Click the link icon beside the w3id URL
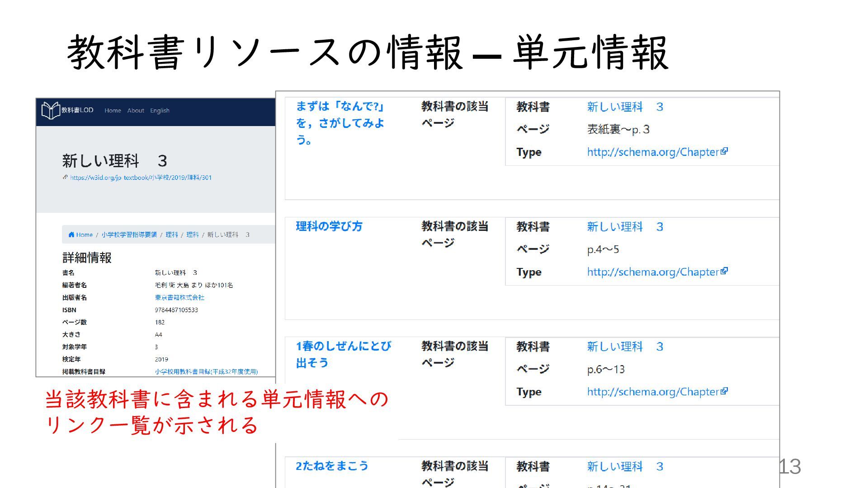The width and height of the screenshot is (868, 488). click(x=65, y=178)
